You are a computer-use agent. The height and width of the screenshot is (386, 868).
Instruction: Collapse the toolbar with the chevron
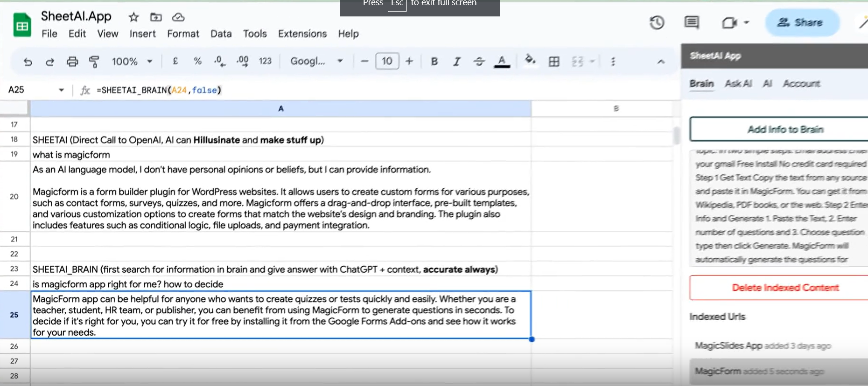[661, 62]
